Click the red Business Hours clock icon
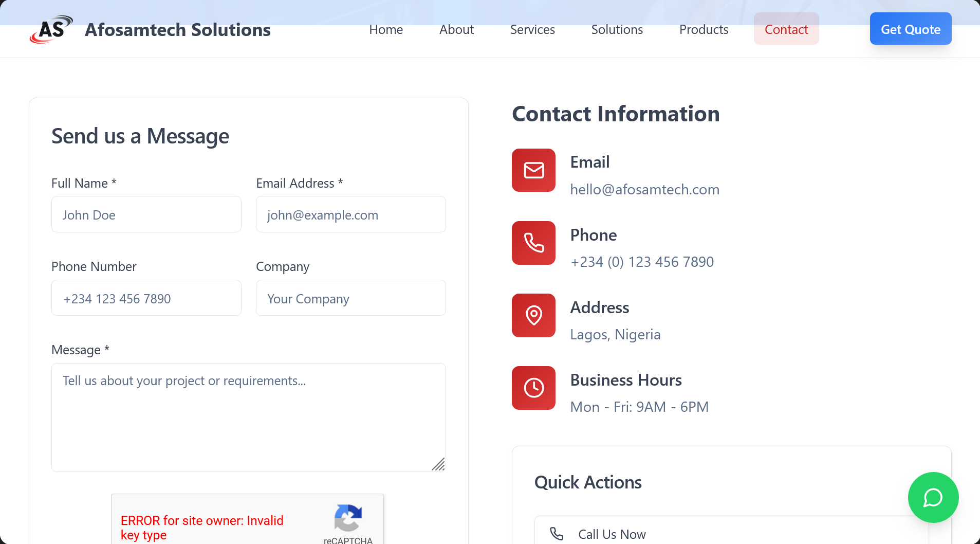Image resolution: width=980 pixels, height=544 pixels. (533, 388)
